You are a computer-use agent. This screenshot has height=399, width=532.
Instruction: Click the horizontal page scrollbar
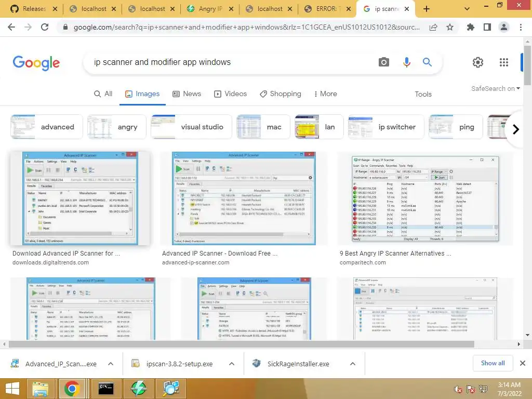point(241,344)
